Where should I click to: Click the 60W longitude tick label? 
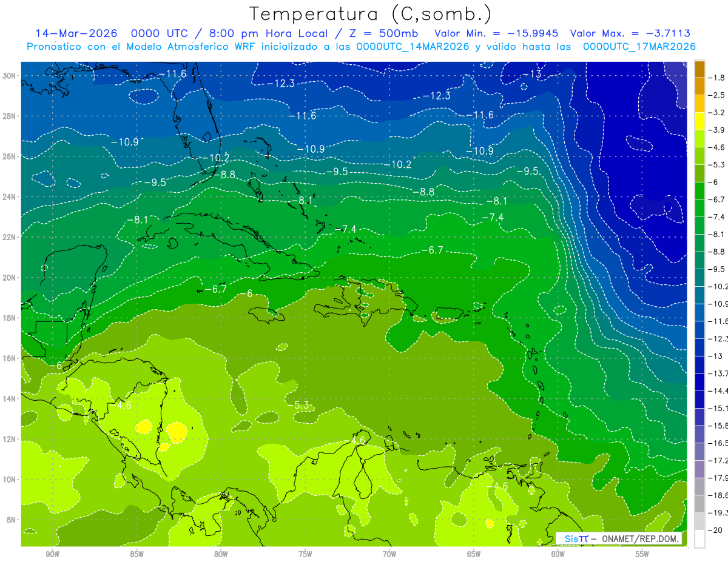tap(558, 554)
